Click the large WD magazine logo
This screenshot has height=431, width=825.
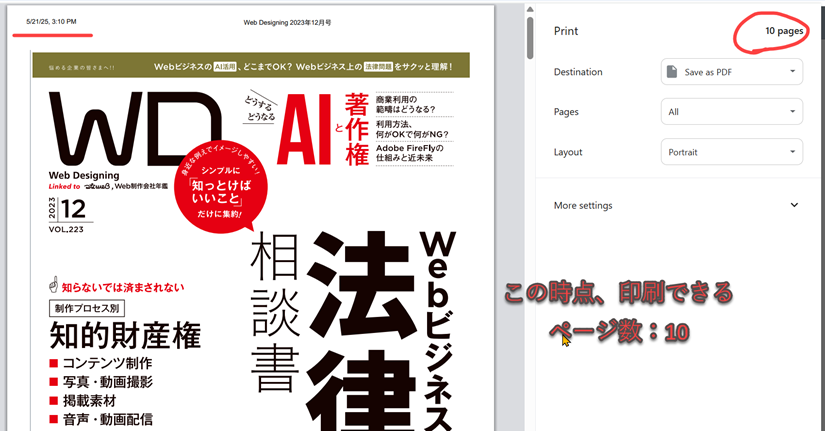click(135, 129)
